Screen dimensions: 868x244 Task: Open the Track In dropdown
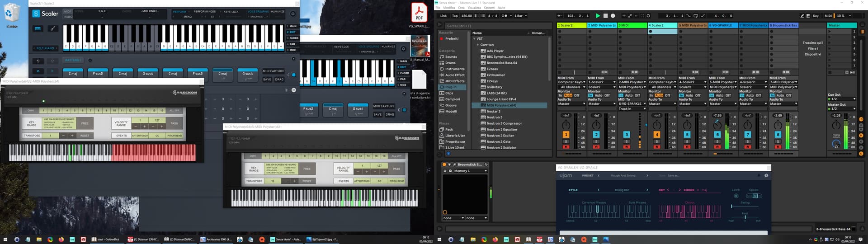tap(632, 108)
